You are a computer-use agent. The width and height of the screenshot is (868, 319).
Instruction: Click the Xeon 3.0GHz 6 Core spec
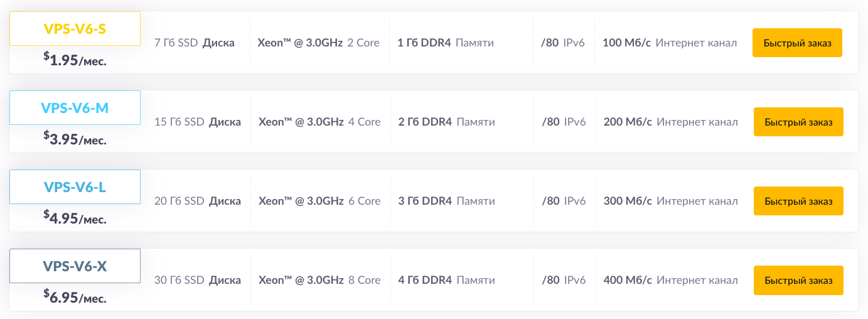click(x=319, y=201)
